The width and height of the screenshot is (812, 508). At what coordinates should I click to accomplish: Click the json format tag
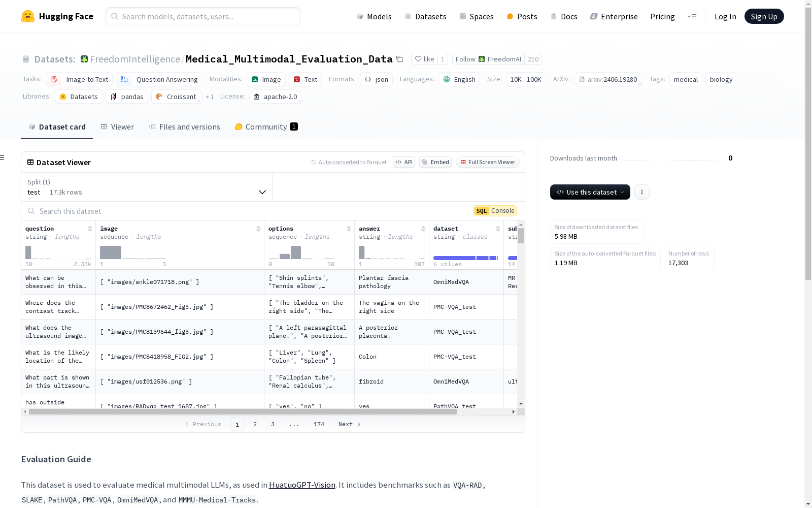[376, 79]
